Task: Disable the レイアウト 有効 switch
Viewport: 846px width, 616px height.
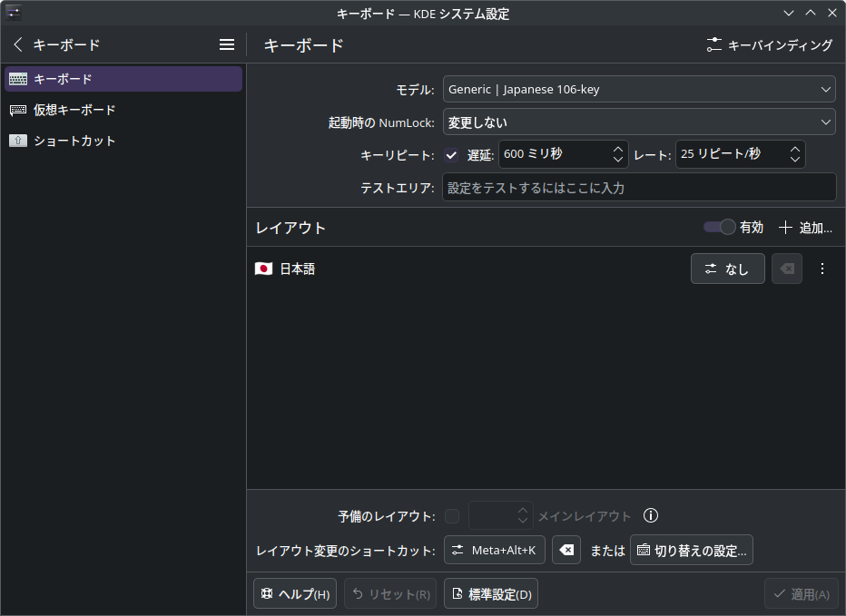Action: (x=720, y=227)
